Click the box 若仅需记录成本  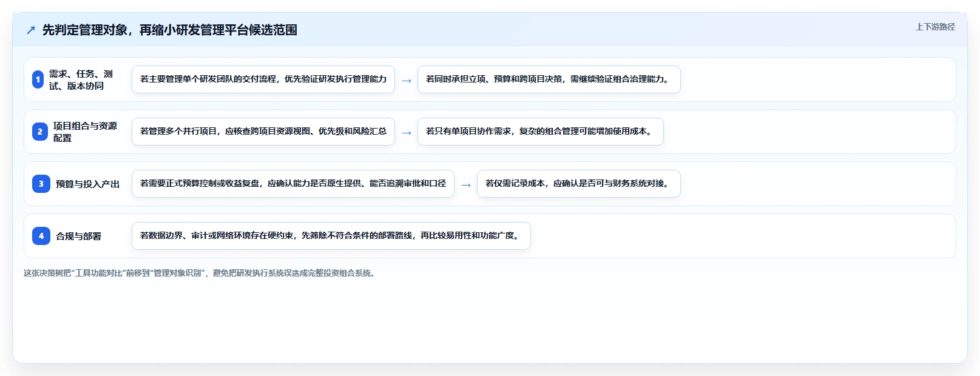click(x=579, y=184)
